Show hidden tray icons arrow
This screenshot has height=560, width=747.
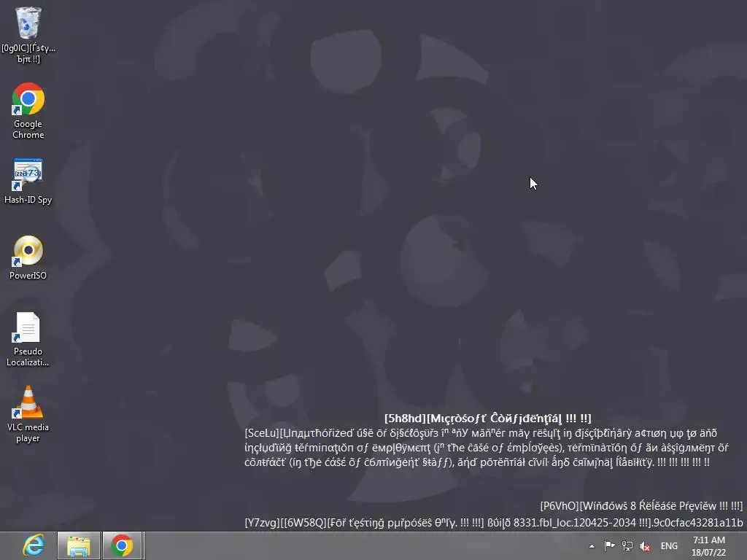click(x=592, y=546)
